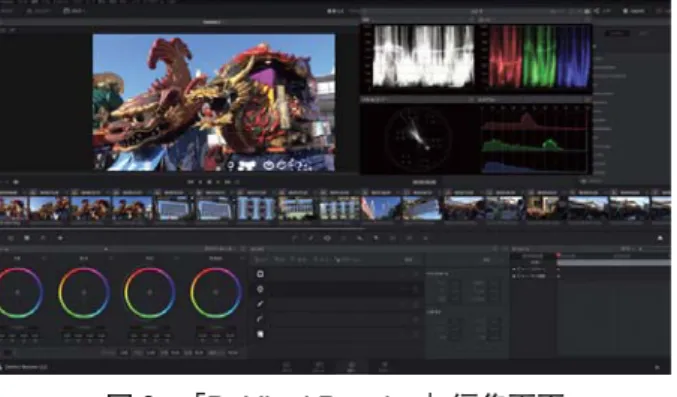The image size is (677, 397).
Task: Select the circle window shape
Action: [x=260, y=289]
